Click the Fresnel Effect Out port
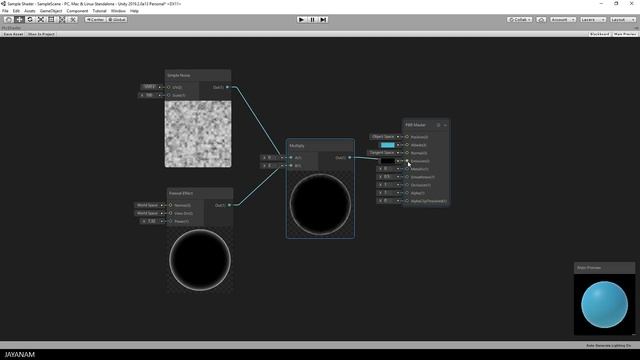The image size is (640, 360). coord(229,205)
